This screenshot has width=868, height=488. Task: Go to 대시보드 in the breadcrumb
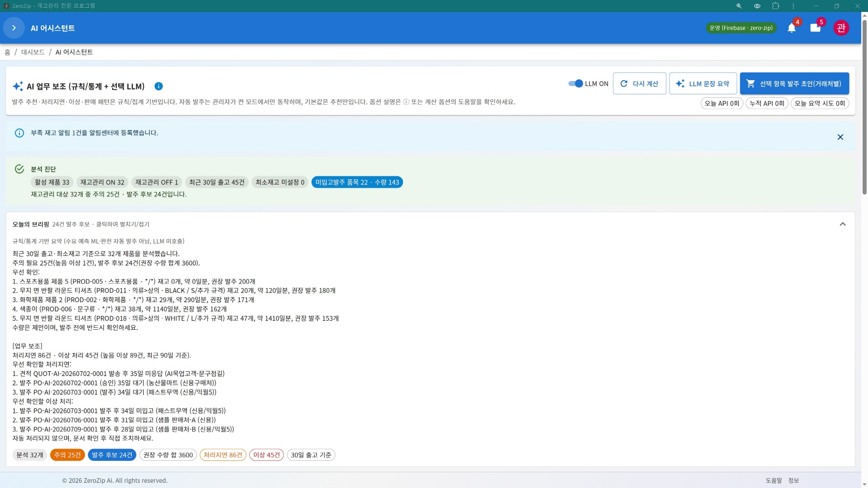coord(33,52)
